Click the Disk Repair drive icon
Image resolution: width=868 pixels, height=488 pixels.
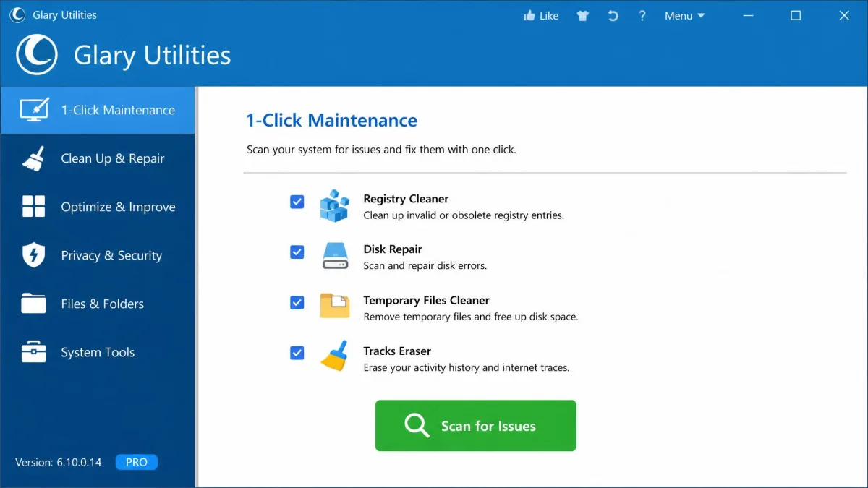coord(335,256)
